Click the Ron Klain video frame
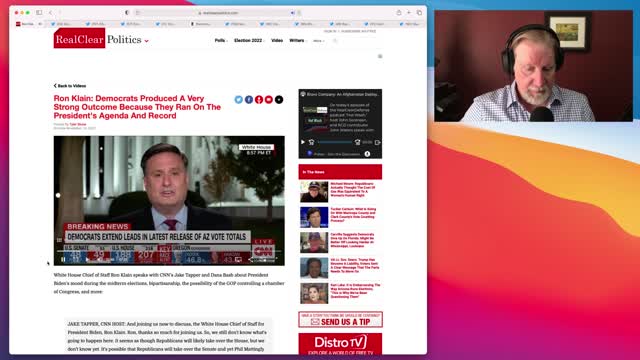This screenshot has width=640, height=360. (169, 200)
